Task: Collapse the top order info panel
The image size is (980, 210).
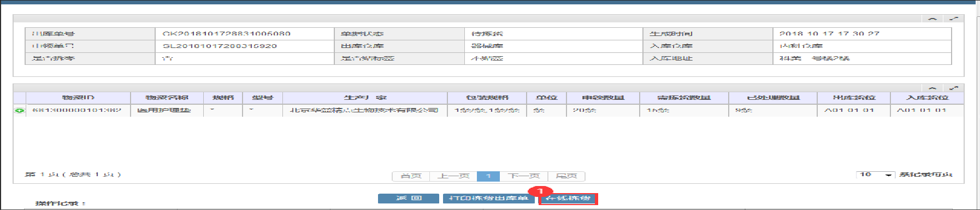Action: (932, 19)
